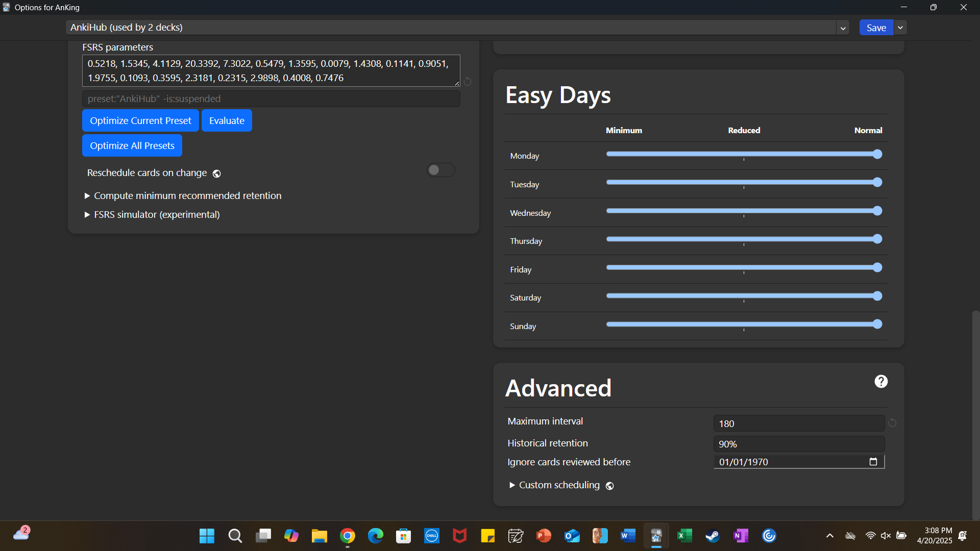Click the globe icon beside Reschedule cards
The height and width of the screenshot is (551, 980).
217,174
